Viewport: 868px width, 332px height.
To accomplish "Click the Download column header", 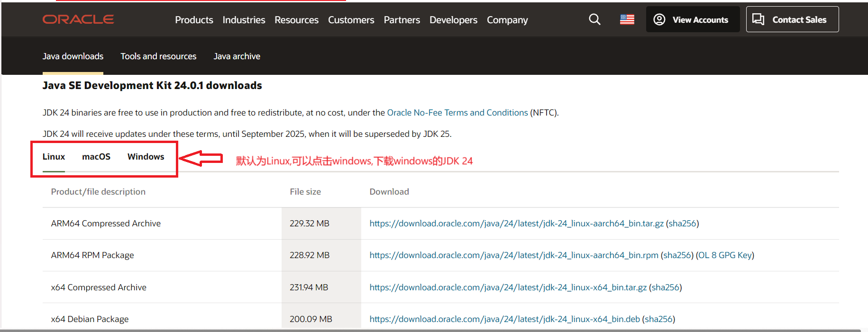I will point(389,192).
